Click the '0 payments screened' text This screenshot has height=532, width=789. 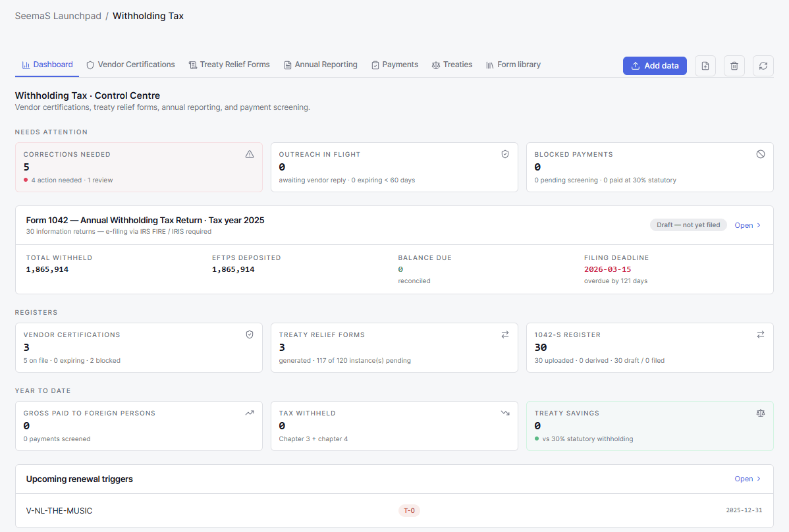[x=57, y=439]
